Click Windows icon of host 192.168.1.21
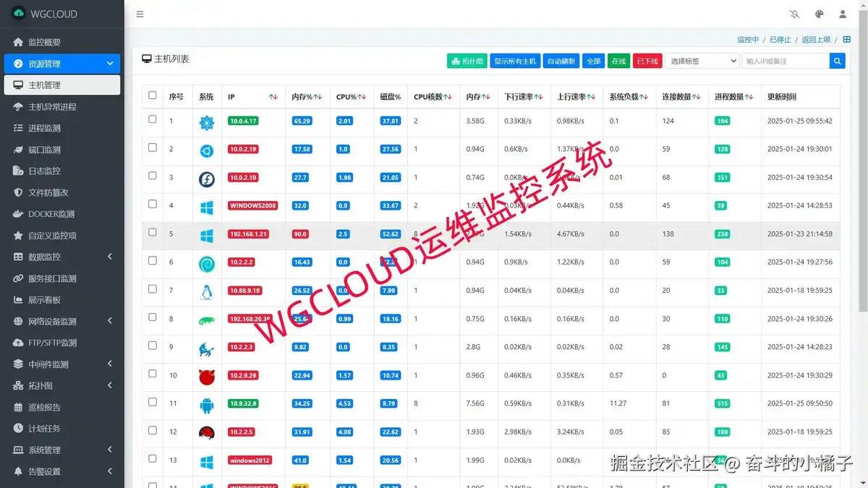 click(206, 236)
